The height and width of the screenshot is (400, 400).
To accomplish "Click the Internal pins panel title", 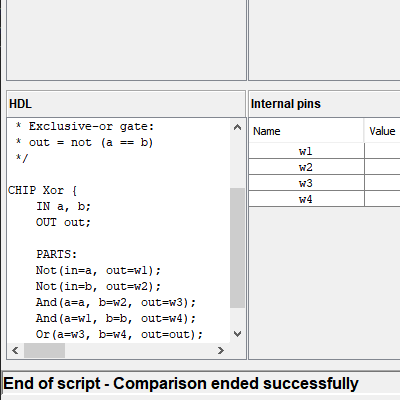I will coord(286,104).
